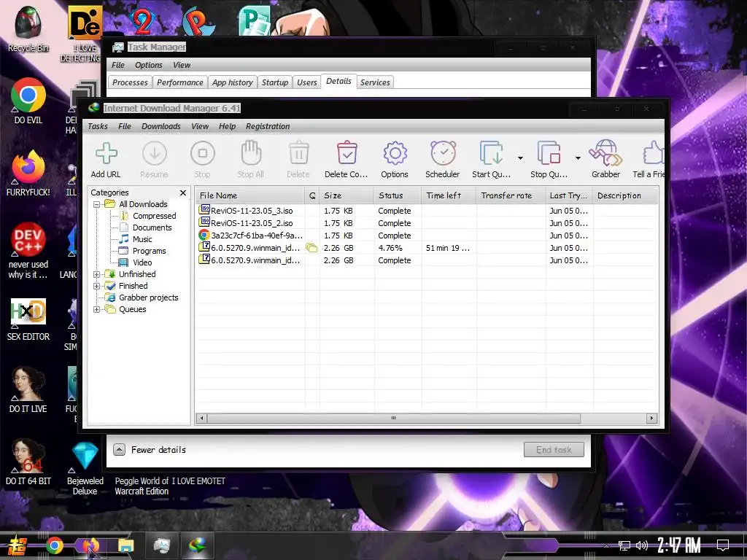This screenshot has width=747, height=560.
Task: Open the IDM View menu
Action: [x=200, y=126]
